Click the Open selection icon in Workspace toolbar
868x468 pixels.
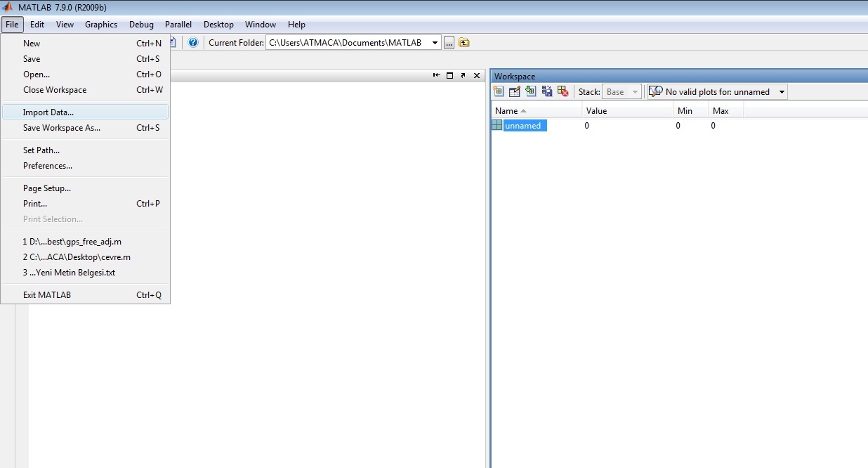tap(515, 91)
